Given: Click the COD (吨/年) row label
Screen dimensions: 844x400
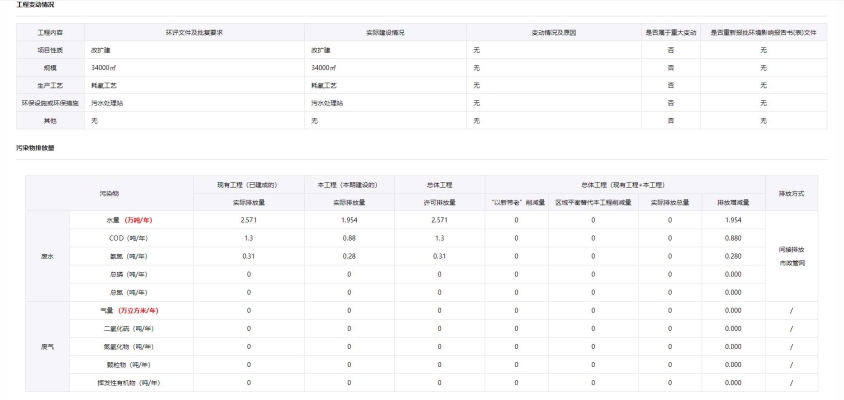Looking at the screenshot, I should (131, 238).
